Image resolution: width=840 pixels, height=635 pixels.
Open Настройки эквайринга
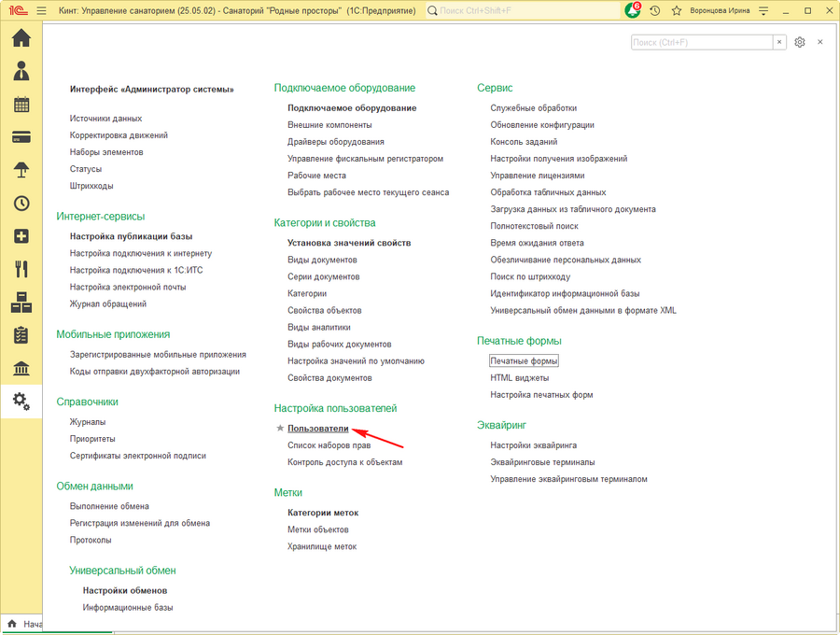tap(534, 445)
